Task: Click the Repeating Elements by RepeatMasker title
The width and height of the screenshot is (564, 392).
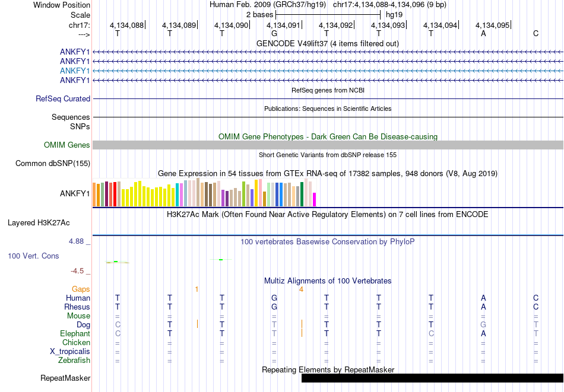Action: tap(328, 369)
